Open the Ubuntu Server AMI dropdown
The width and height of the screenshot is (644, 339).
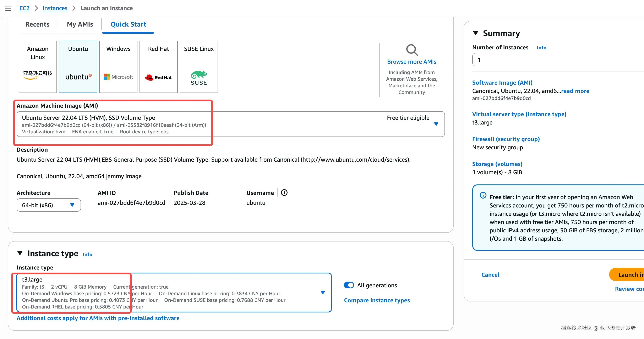436,124
